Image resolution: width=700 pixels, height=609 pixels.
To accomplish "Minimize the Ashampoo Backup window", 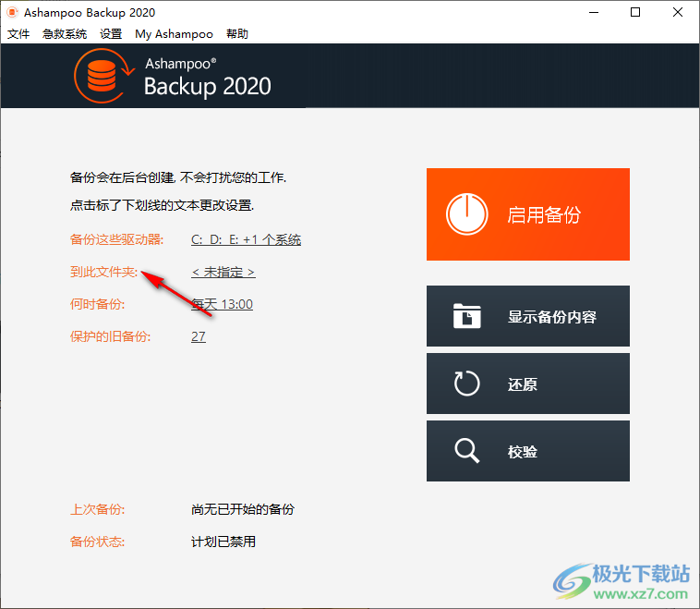I will 593,13.
